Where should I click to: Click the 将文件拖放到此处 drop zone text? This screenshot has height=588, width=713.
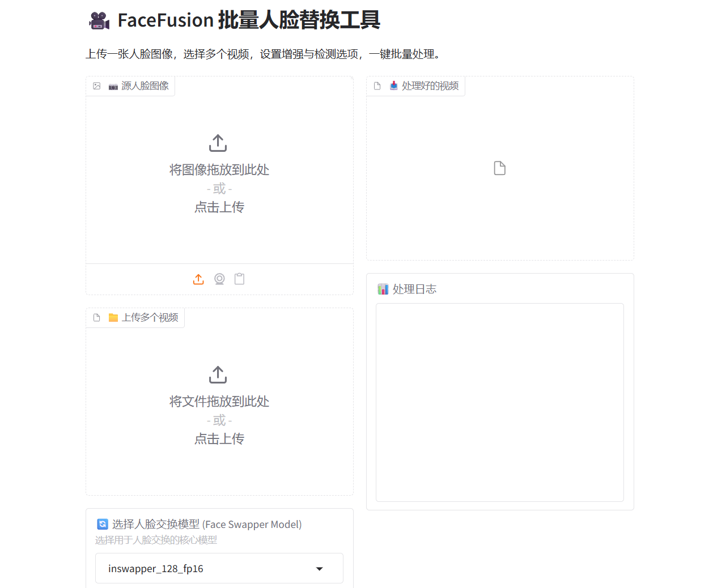219,402
